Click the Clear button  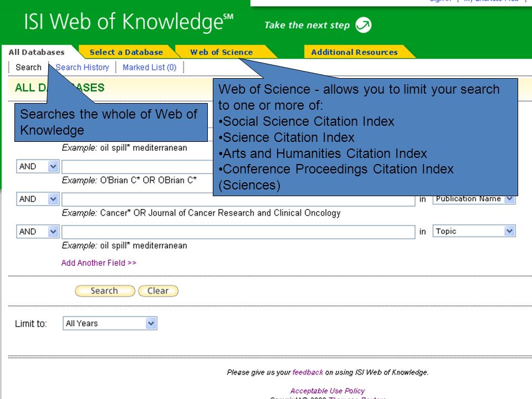tap(158, 291)
